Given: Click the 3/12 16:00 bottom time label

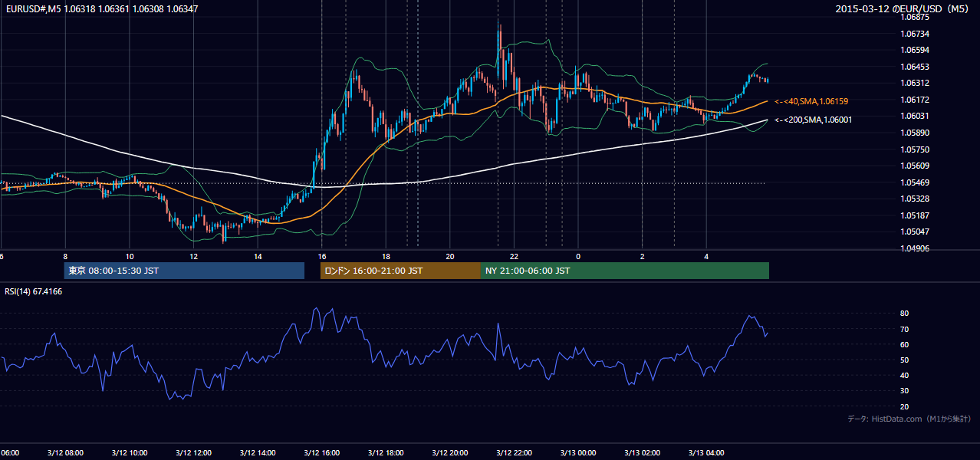Looking at the screenshot, I should pos(321,453).
